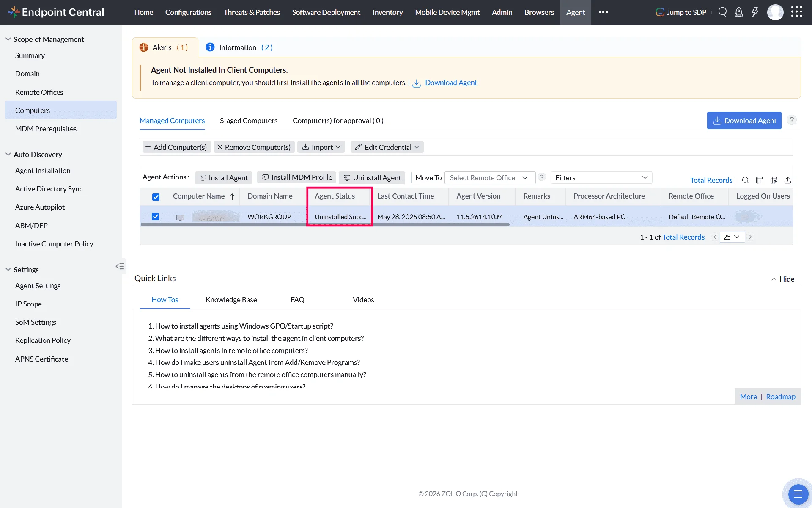Image resolution: width=812 pixels, height=508 pixels.
Task: Click the rocket icon in the top bar
Action: (x=738, y=12)
